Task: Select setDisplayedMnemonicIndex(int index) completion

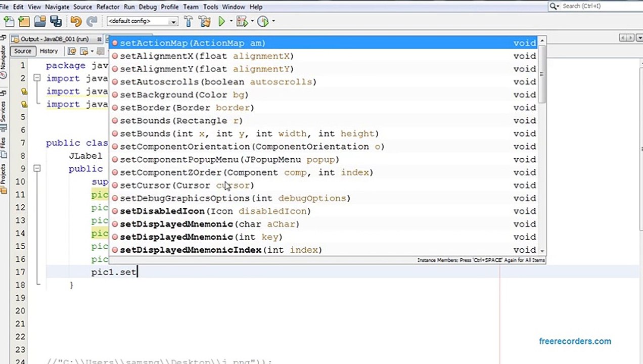Action: pyautogui.click(x=324, y=250)
